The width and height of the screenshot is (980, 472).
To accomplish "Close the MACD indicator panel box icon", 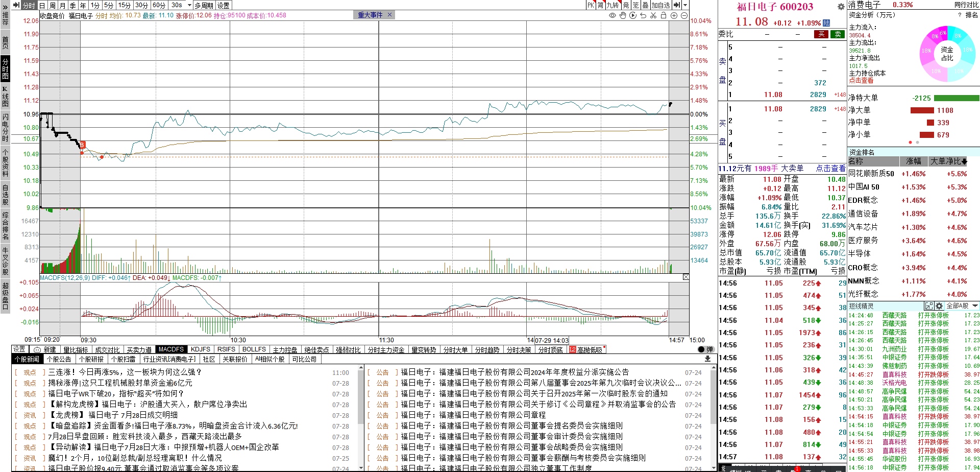I will pyautogui.click(x=685, y=277).
